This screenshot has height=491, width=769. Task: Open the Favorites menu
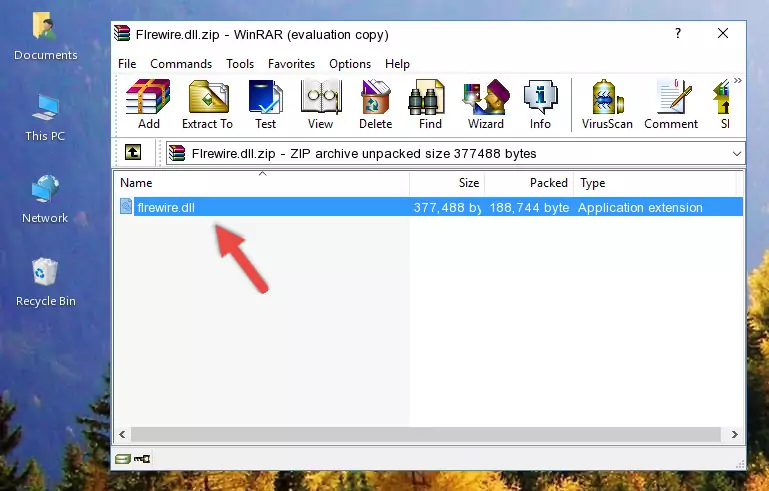tap(291, 64)
